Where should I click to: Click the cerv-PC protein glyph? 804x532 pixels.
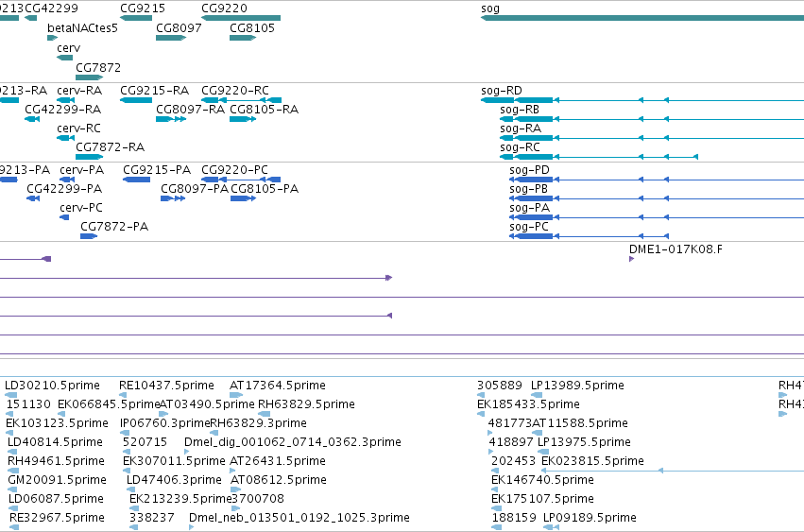tap(64, 217)
